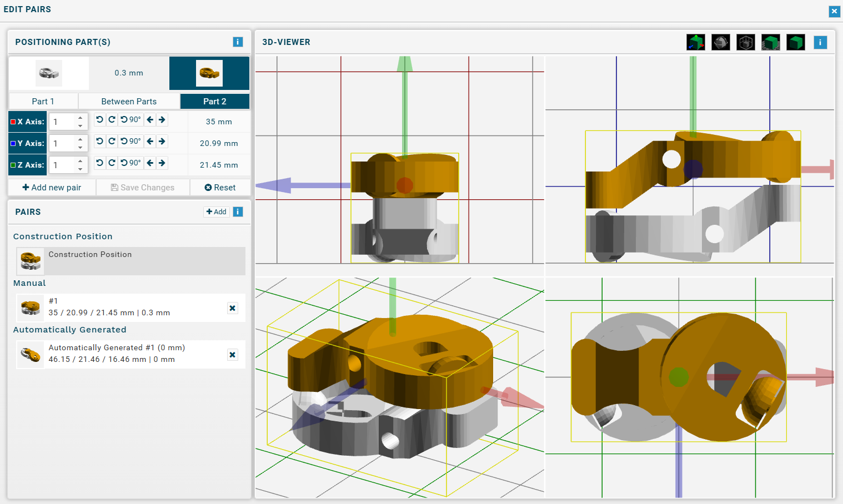Decrease the Z Axis step value
The width and height of the screenshot is (843, 504).
81,169
